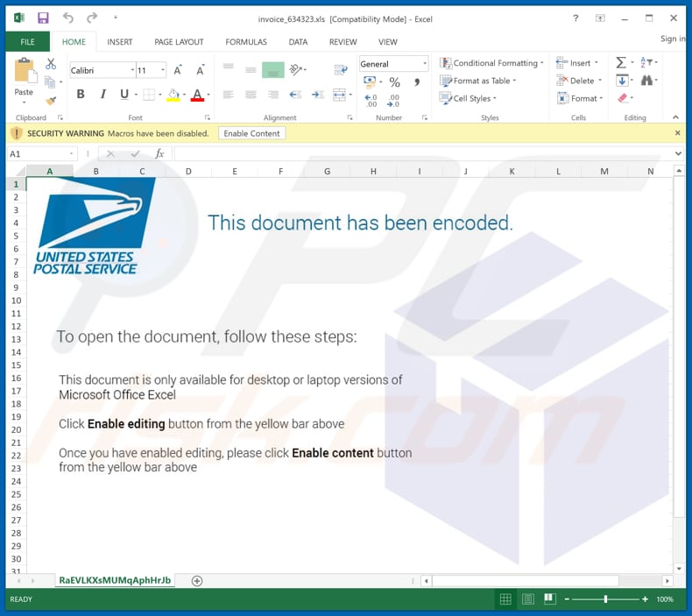
Task: Center text horizontally
Action: tap(251, 95)
